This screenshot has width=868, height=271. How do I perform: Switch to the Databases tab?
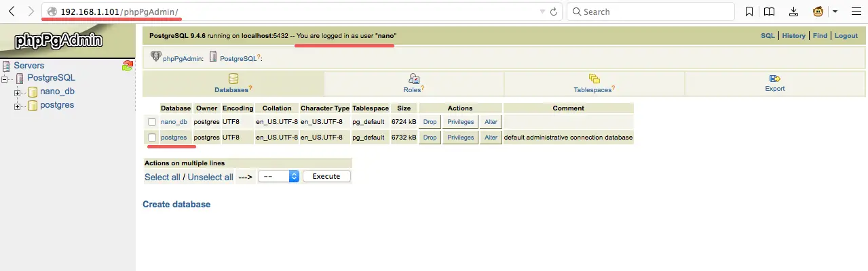233,83
